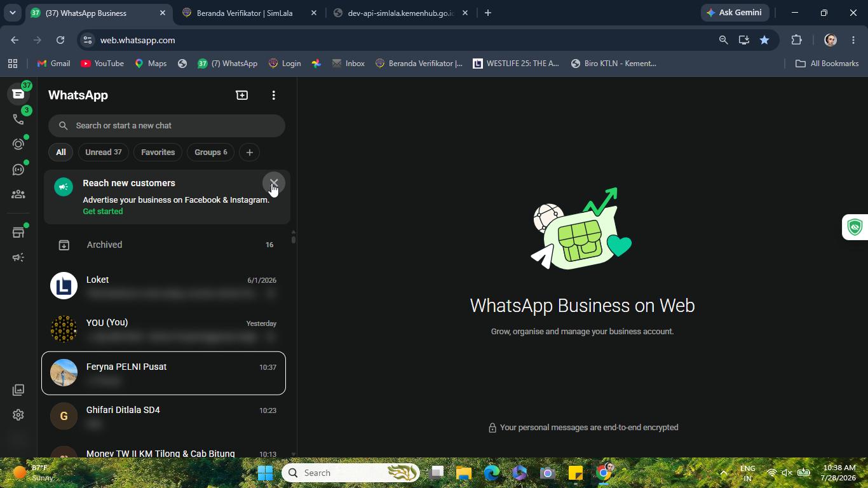
Task: Open the WESTLIFE 25 bookmark
Action: pyautogui.click(x=516, y=64)
